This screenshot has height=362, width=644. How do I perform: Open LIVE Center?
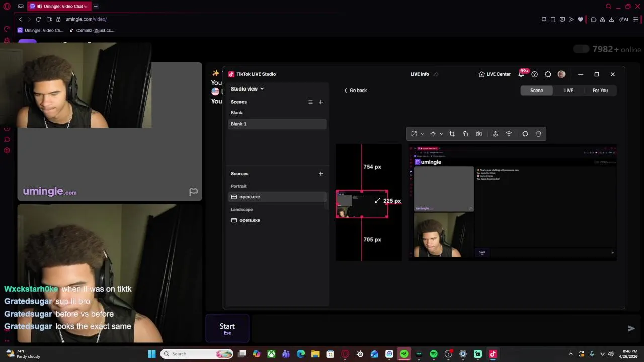(495, 74)
